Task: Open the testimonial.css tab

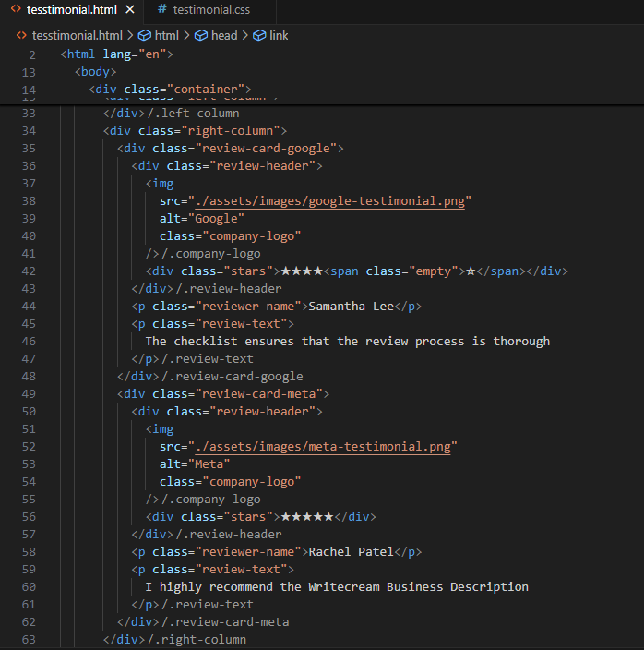Action: click(209, 9)
